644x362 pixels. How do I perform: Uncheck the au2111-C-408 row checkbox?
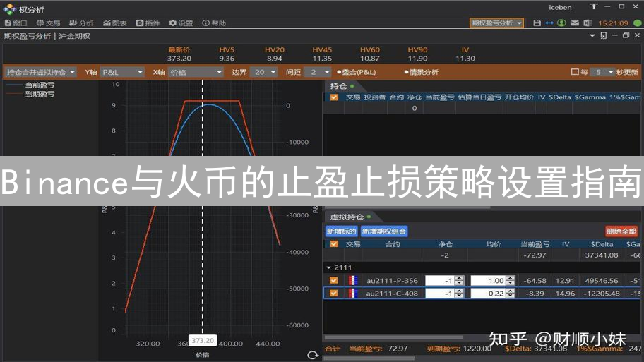coord(333,294)
